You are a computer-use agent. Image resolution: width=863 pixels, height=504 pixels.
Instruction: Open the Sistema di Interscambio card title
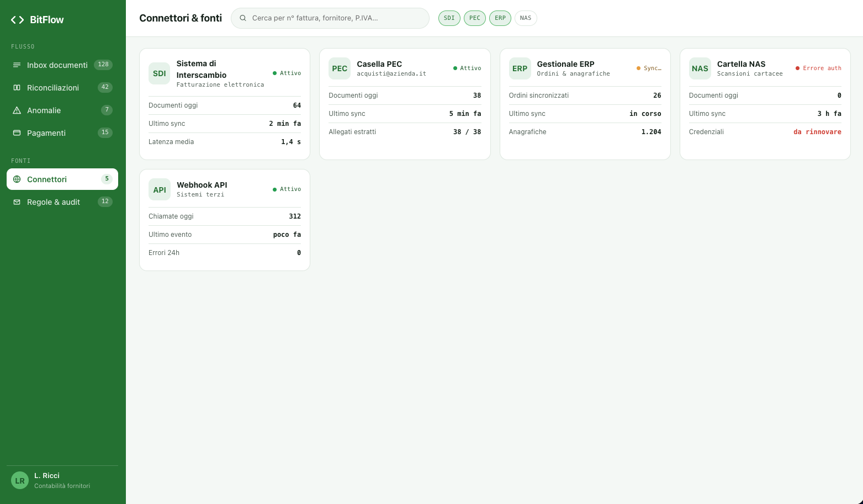202,70
